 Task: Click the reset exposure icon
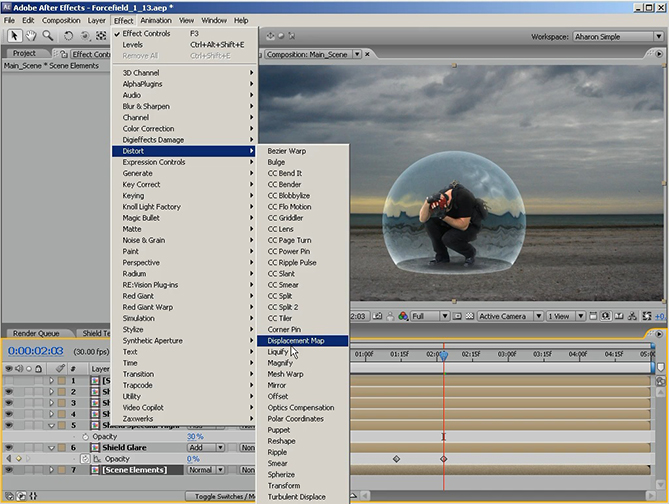[647, 316]
